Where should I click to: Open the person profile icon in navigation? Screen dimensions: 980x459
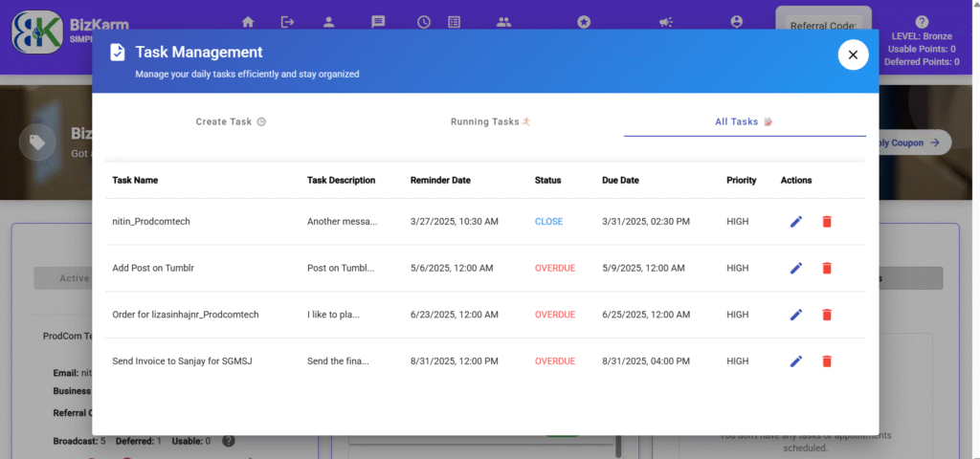point(329,22)
